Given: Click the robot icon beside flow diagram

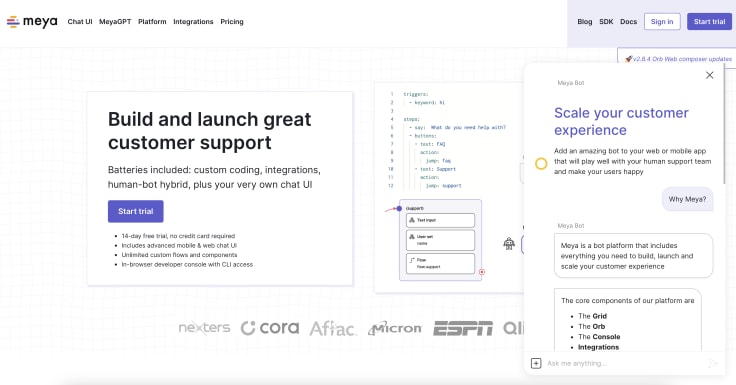Looking at the screenshot, I should point(509,243).
